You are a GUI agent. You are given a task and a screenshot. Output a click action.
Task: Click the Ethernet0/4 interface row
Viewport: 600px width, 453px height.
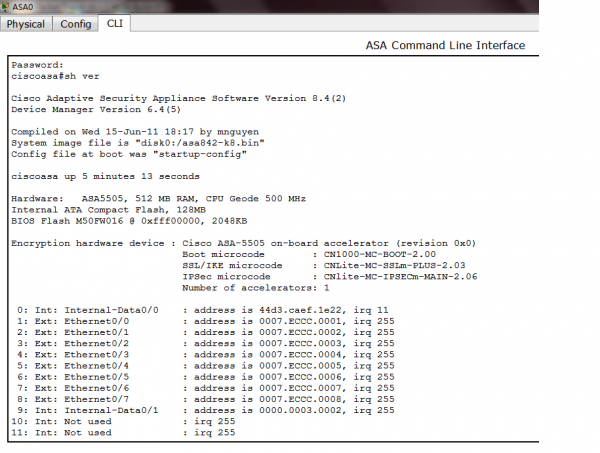pos(205,366)
